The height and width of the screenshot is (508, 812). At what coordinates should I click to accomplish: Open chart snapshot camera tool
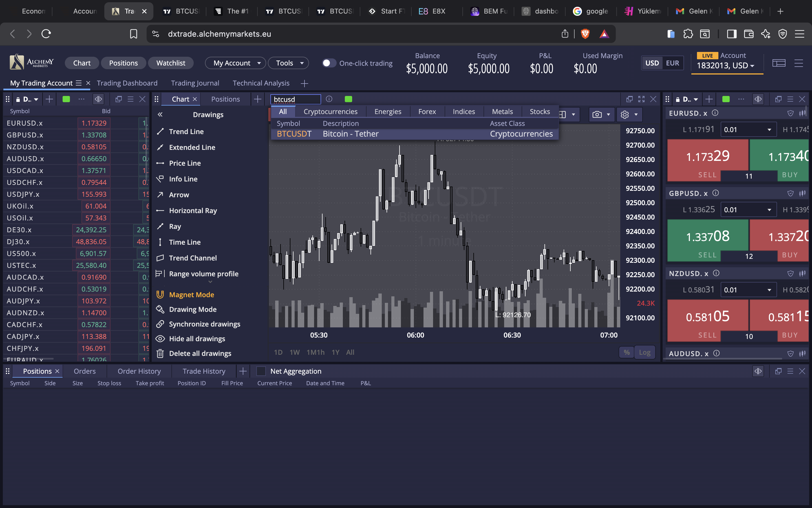pyautogui.click(x=597, y=115)
